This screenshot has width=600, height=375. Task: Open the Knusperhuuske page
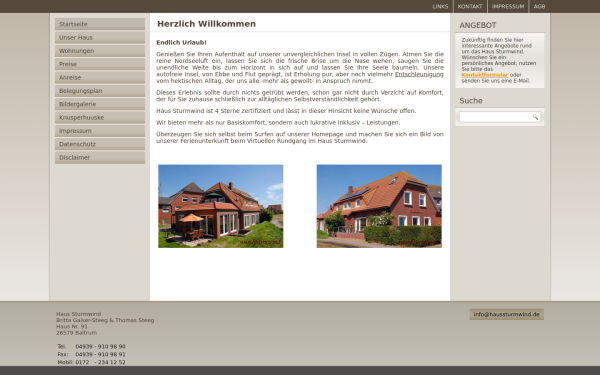(x=100, y=117)
